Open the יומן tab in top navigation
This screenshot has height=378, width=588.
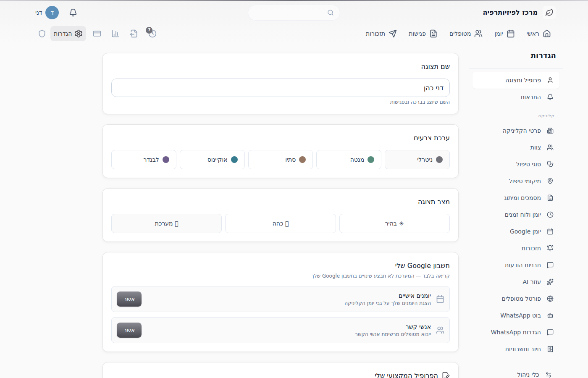coord(504,34)
